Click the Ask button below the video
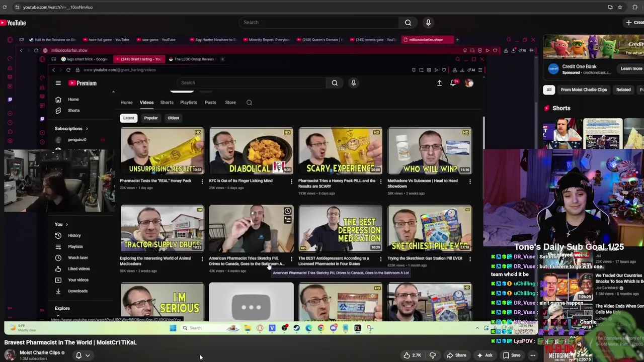 pos(484,355)
